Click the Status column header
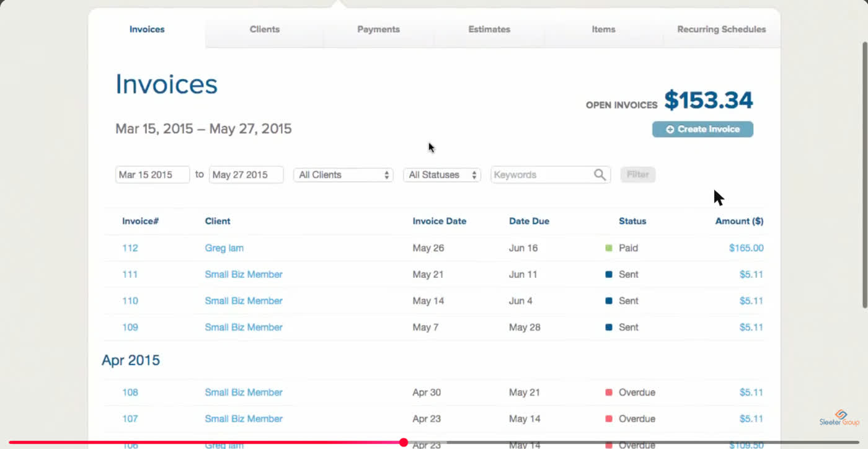 click(632, 221)
